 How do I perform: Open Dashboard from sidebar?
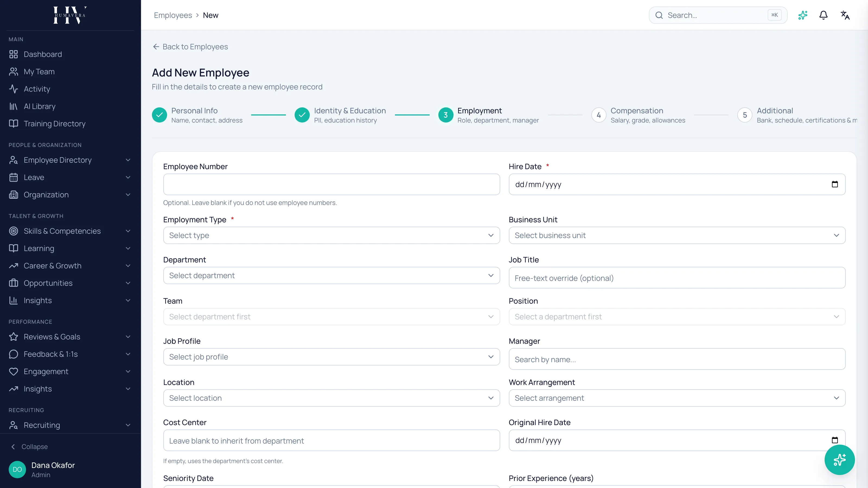[70, 54]
